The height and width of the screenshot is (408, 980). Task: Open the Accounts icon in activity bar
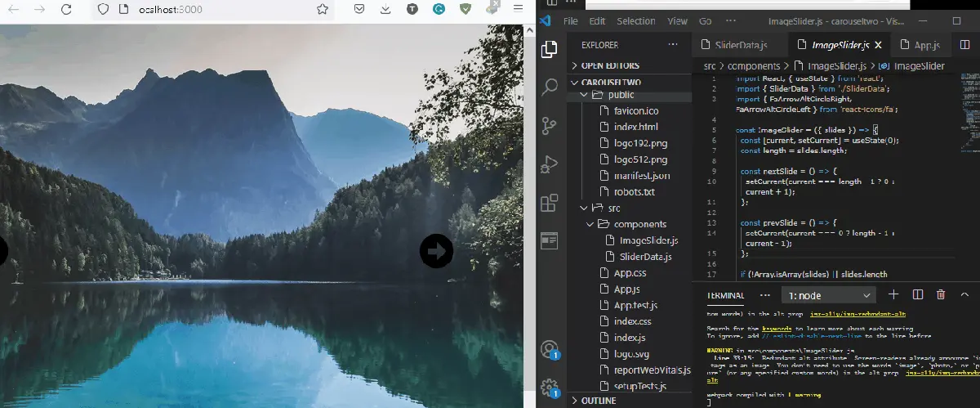550,349
